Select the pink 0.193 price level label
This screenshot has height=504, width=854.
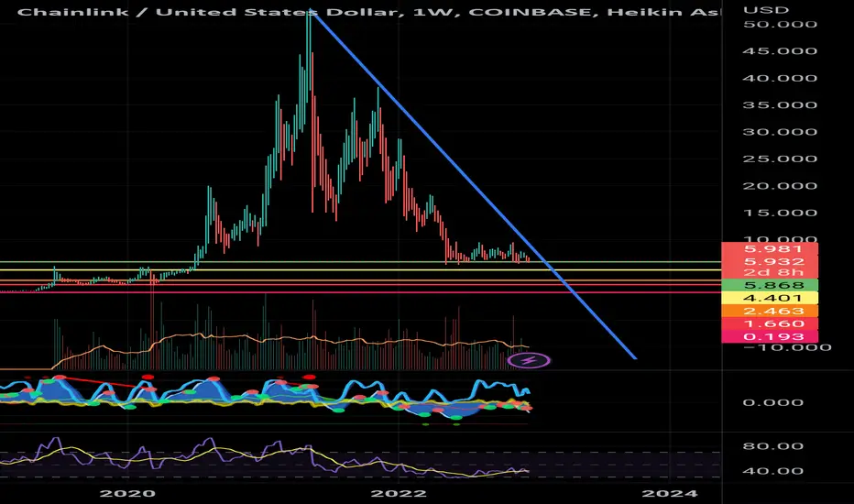point(770,336)
